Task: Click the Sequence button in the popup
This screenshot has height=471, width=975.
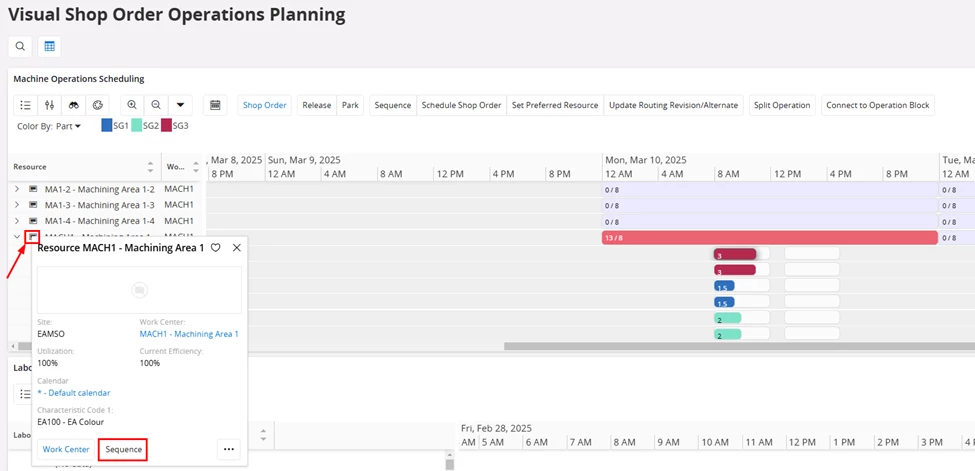Action: click(124, 449)
